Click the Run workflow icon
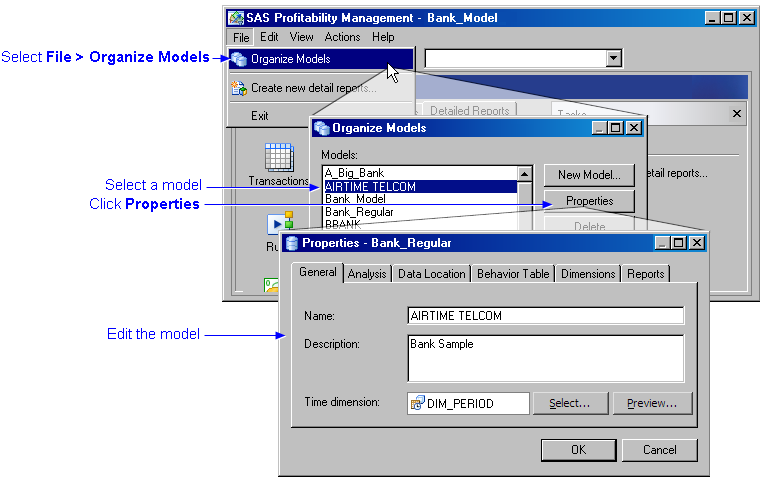This screenshot has height=480, width=762. click(x=278, y=222)
